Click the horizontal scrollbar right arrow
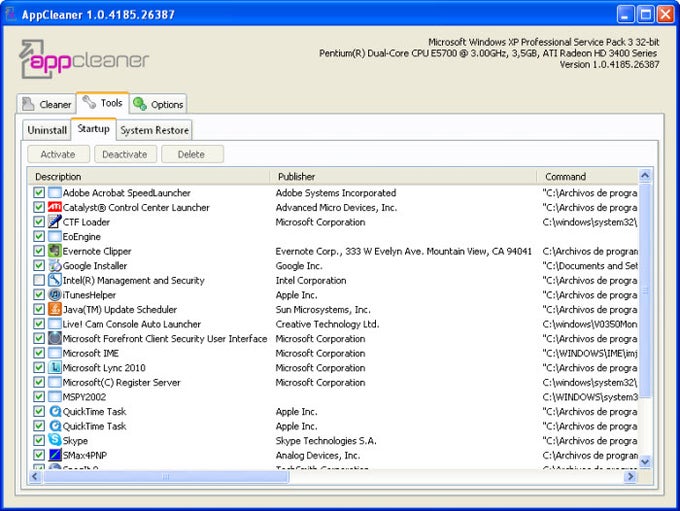The height and width of the screenshot is (511, 680). pos(630,476)
